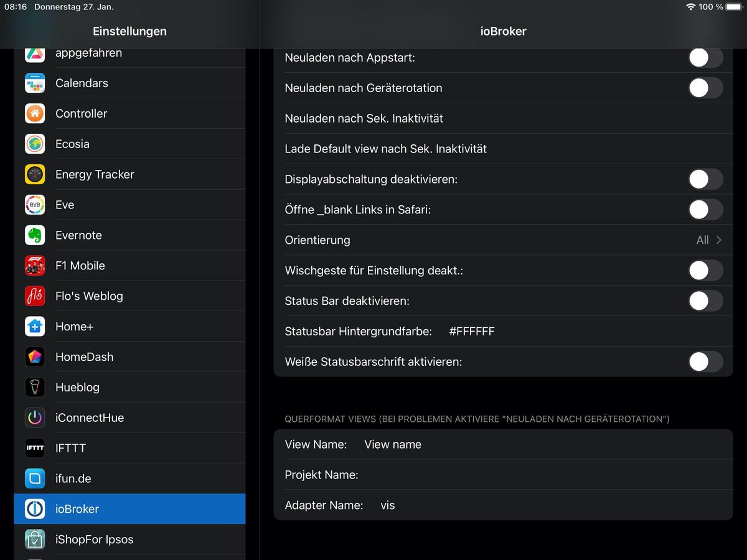The image size is (747, 560).
Task: Select ioBroker in the sidebar
Action: 129,509
